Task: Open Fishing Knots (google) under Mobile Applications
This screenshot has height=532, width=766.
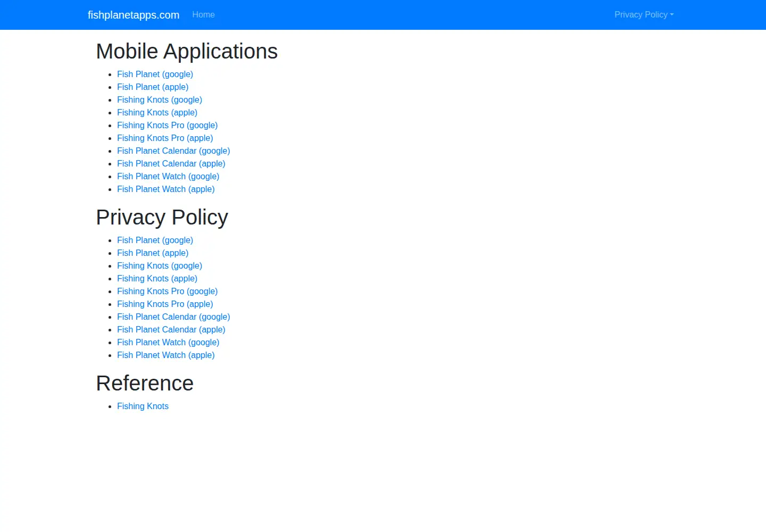Action: tap(160, 99)
